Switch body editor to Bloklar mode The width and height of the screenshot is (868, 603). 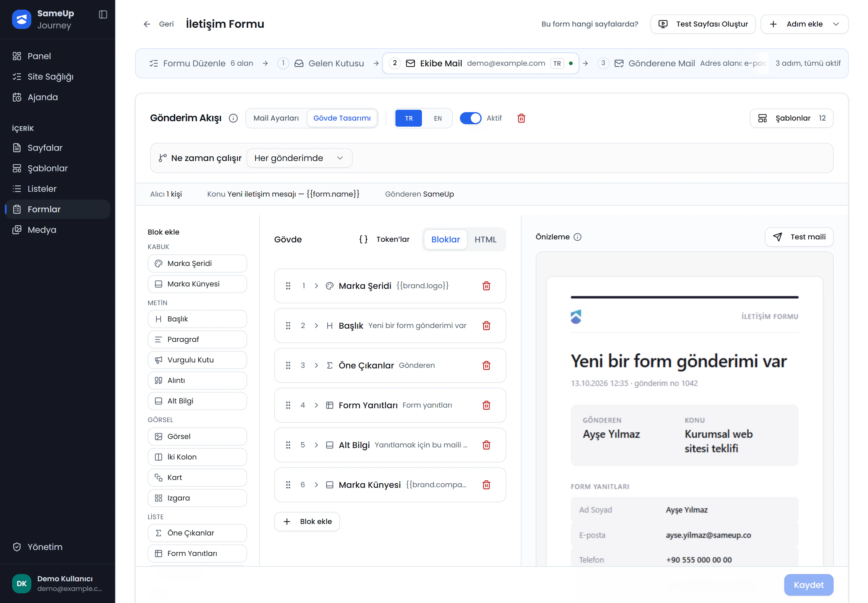click(445, 239)
